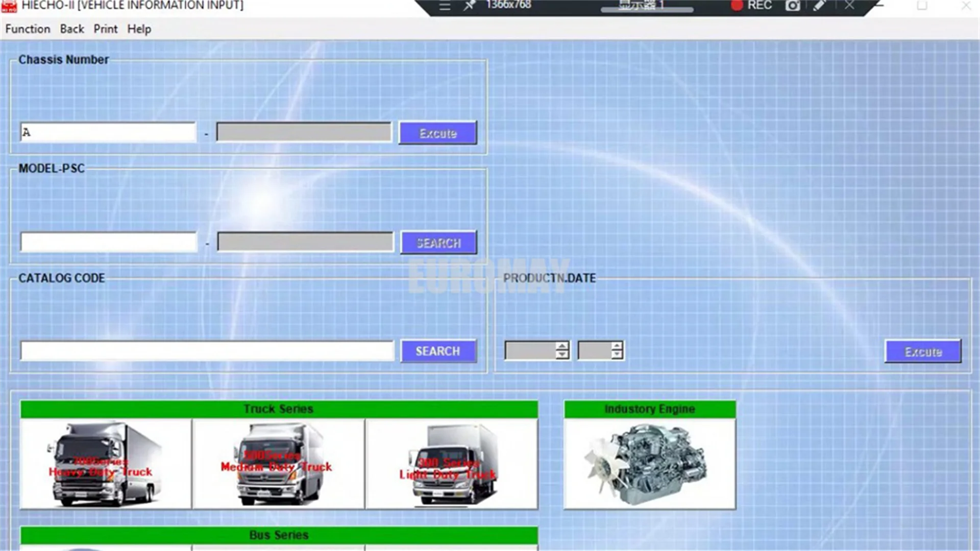Open the recorder hamburger menu icon
Screen dimensions: 980x551
(445, 6)
